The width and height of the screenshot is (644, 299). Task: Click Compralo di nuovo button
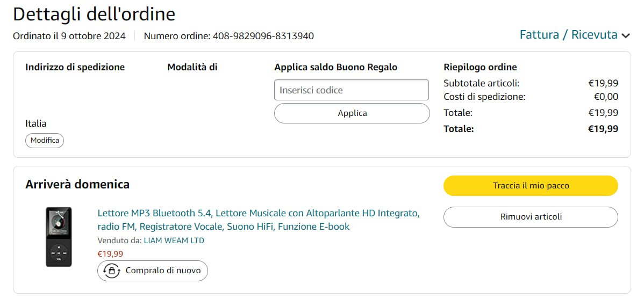(153, 271)
